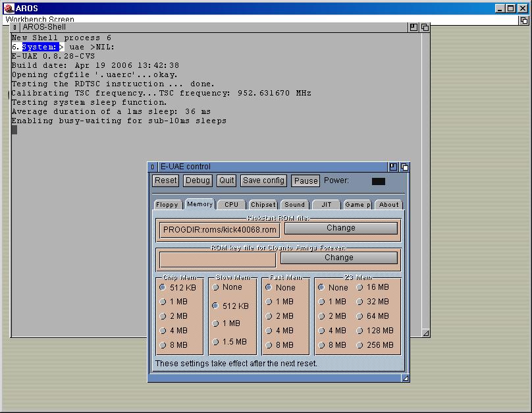Screen dimensions: 532x413
Task: Click the AROS-Shell zoom gadget
Action: [413, 27]
